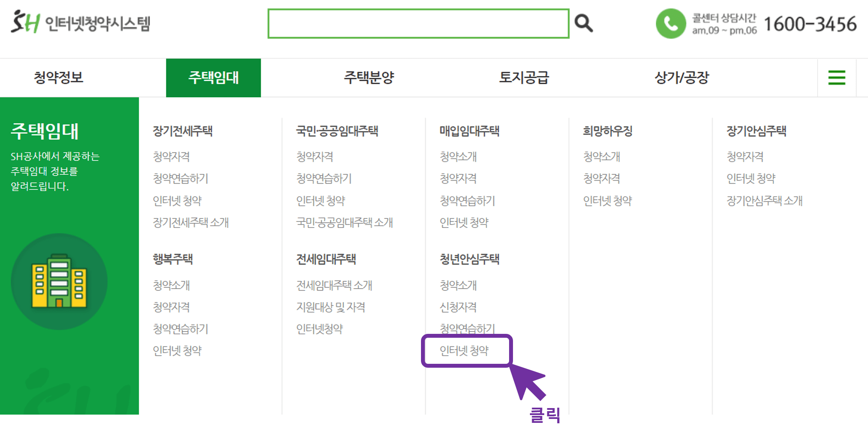Open the 청약정보 menu
868x435 pixels.
coord(59,78)
